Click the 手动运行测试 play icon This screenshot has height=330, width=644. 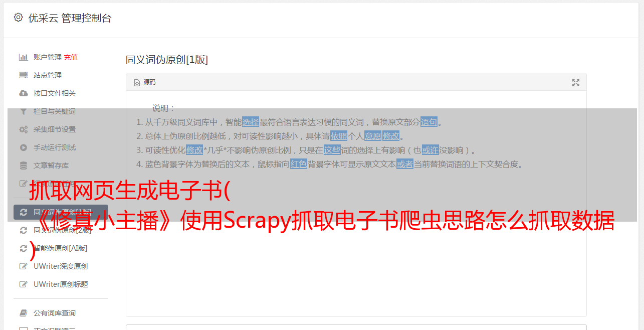(x=23, y=147)
